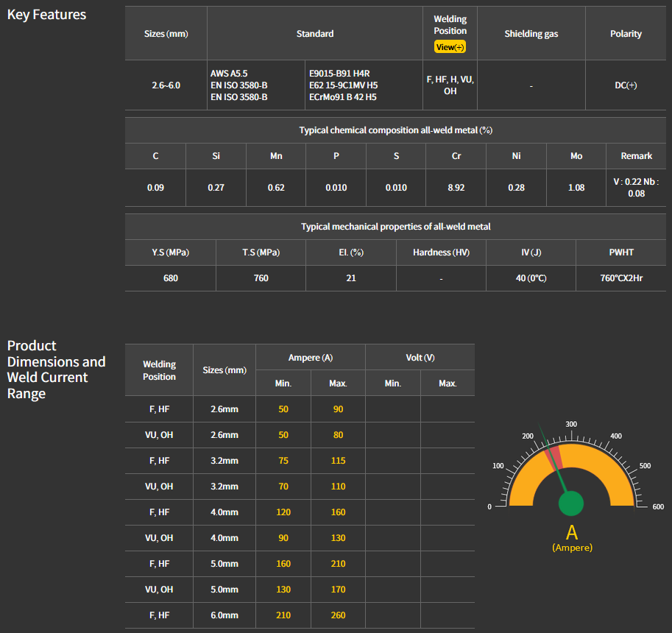This screenshot has width=672, height=633.
Task: Select the Cr value 8.92 cell
Action: tap(456, 188)
